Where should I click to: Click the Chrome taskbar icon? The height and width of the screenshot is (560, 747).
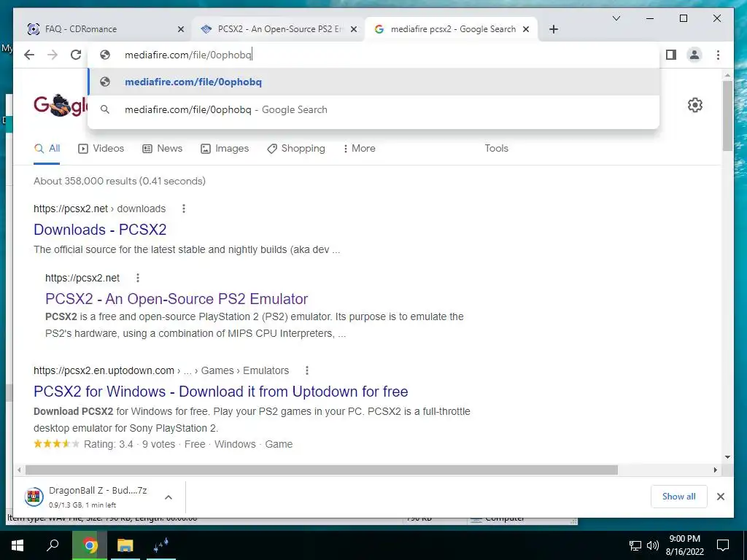tap(90, 545)
